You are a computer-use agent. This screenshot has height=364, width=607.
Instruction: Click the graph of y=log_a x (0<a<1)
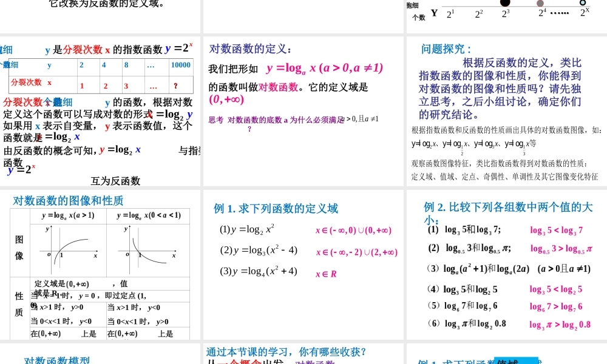coord(148,251)
